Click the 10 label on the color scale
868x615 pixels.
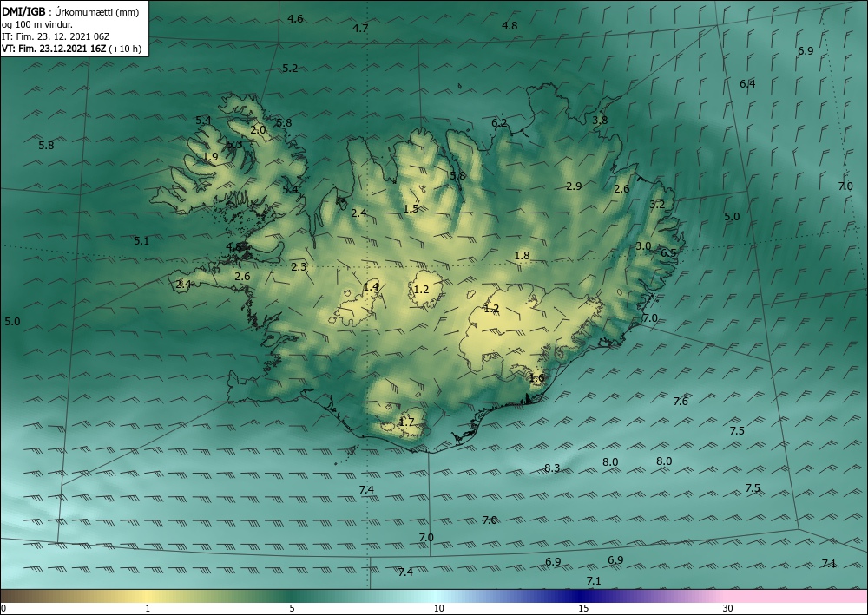click(438, 608)
